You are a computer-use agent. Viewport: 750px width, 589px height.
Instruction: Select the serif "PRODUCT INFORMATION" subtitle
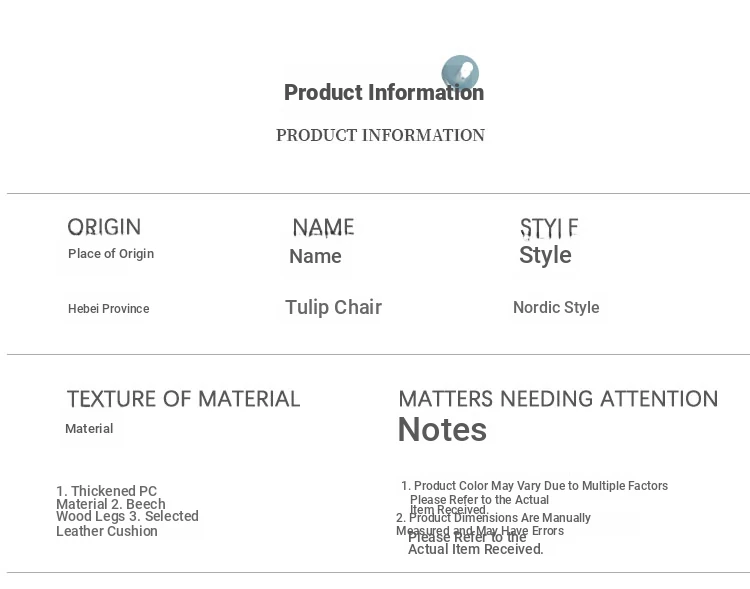tap(380, 135)
